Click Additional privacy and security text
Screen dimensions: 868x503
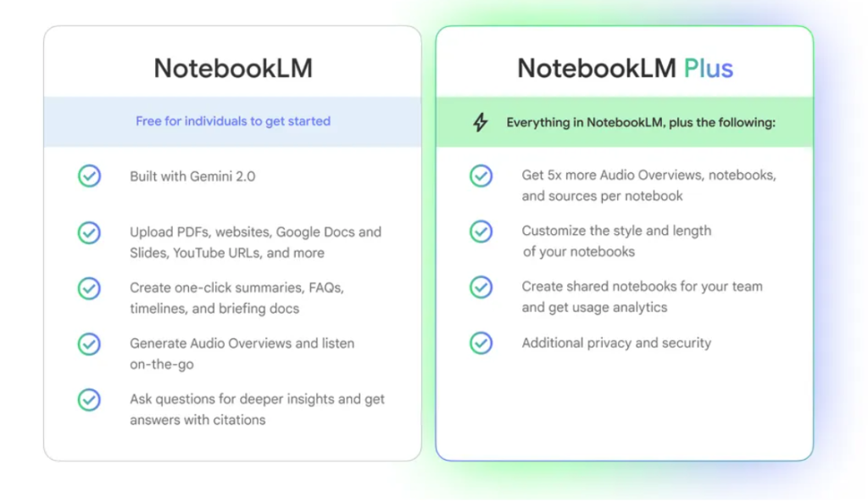point(616,343)
